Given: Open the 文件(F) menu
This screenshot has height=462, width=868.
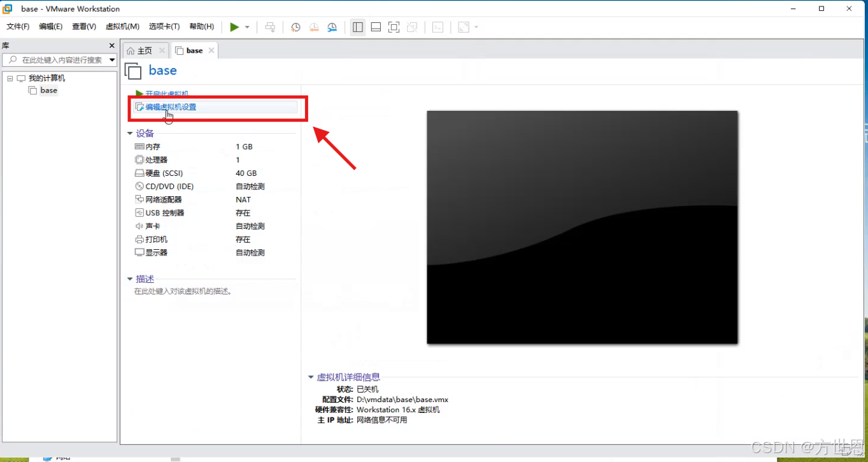Looking at the screenshot, I should 18,27.
